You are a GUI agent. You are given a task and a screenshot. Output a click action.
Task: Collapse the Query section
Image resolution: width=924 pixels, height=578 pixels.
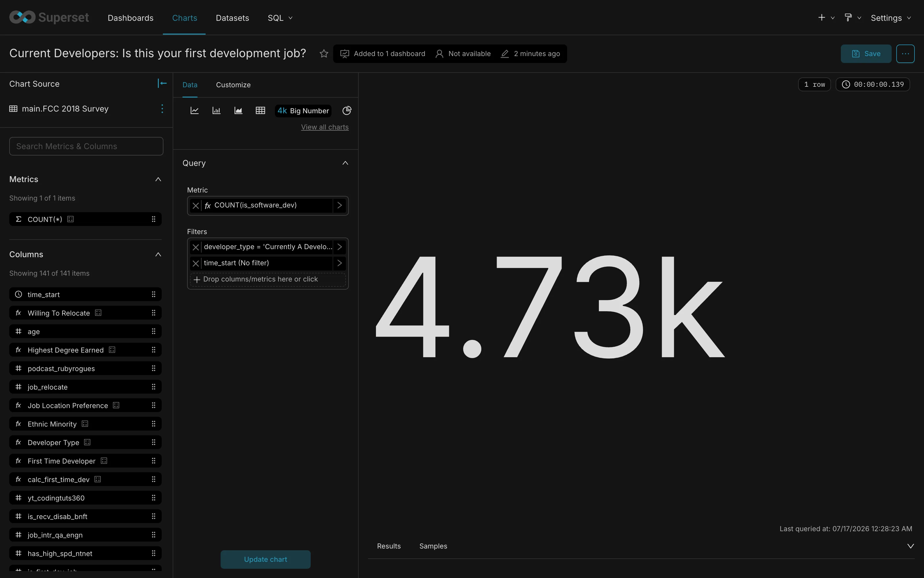[x=345, y=163]
